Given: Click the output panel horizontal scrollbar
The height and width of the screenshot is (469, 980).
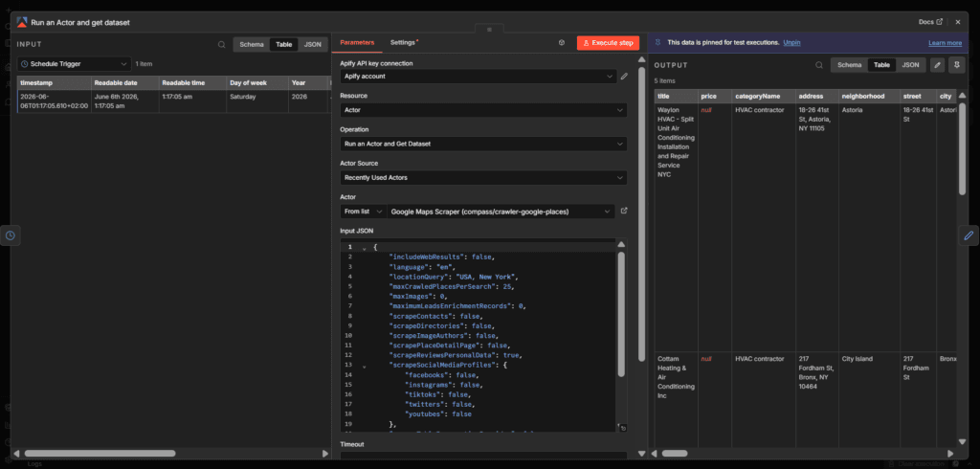Looking at the screenshot, I should [x=675, y=454].
